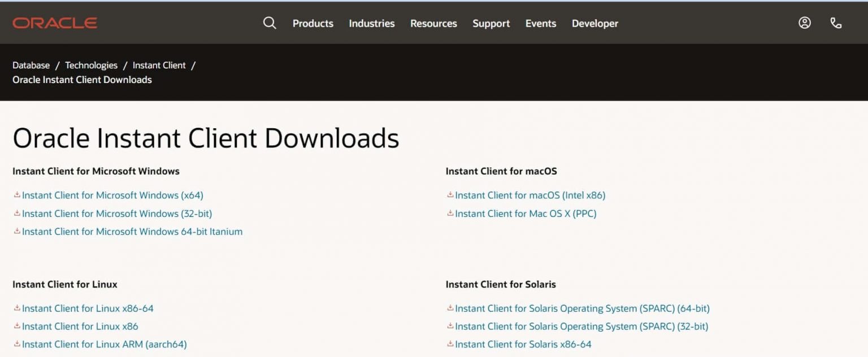868x357 pixels.
Task: Open the Developer menu
Action: pyautogui.click(x=594, y=23)
